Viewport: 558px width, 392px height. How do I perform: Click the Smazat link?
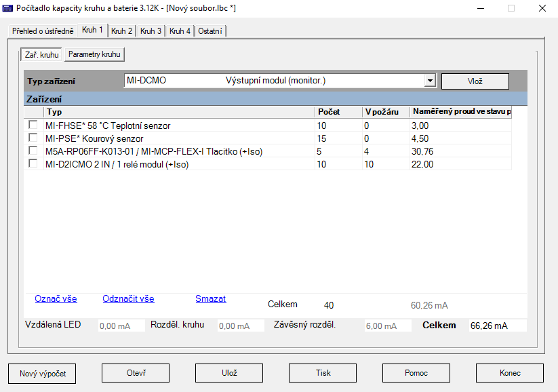click(x=210, y=299)
